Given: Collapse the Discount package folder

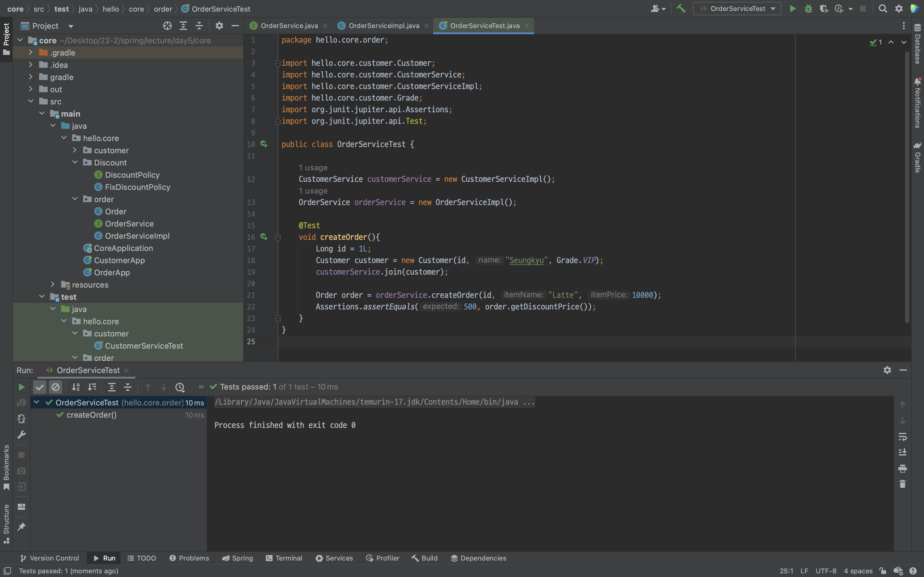Looking at the screenshot, I should click(x=75, y=162).
